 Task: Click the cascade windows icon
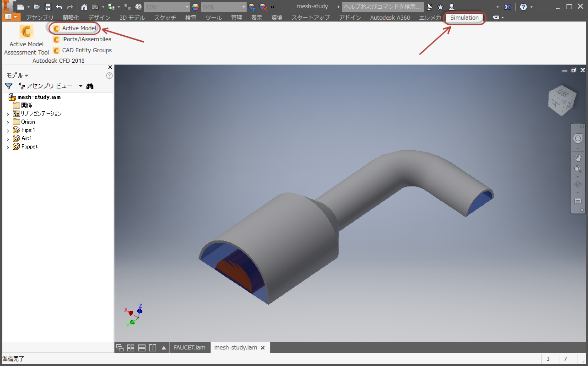click(120, 348)
